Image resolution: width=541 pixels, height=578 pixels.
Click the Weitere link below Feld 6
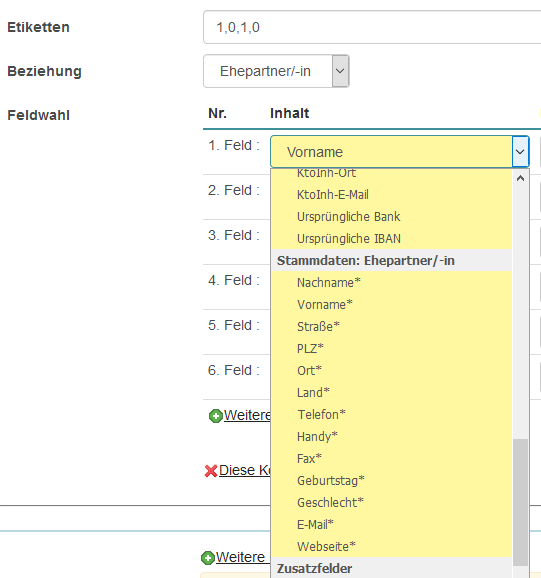pos(247,415)
